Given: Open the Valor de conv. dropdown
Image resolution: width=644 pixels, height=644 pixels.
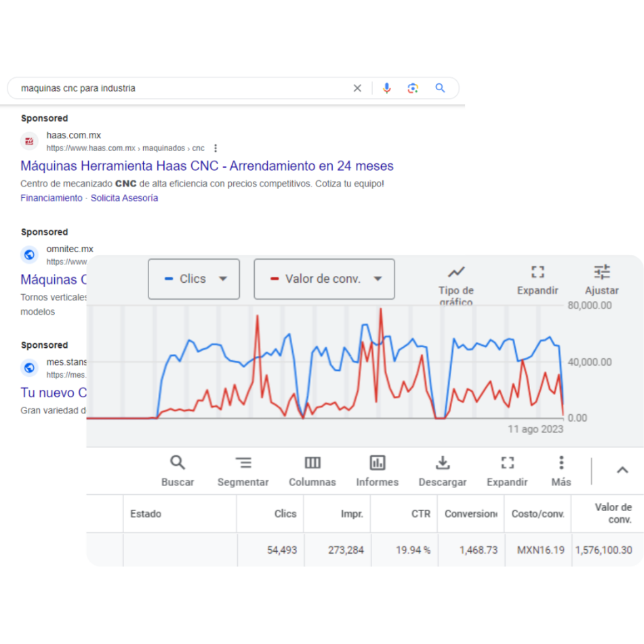Looking at the screenshot, I should [377, 279].
